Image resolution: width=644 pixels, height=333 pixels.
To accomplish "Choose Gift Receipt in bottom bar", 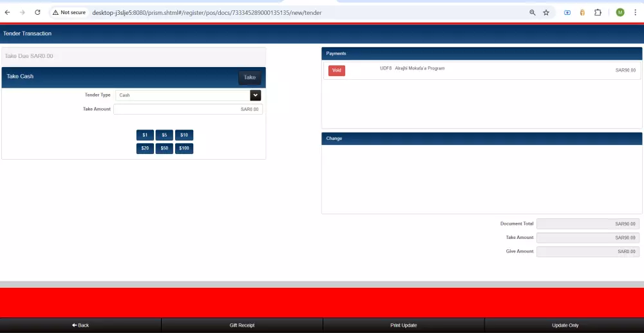I will pyautogui.click(x=242, y=325).
